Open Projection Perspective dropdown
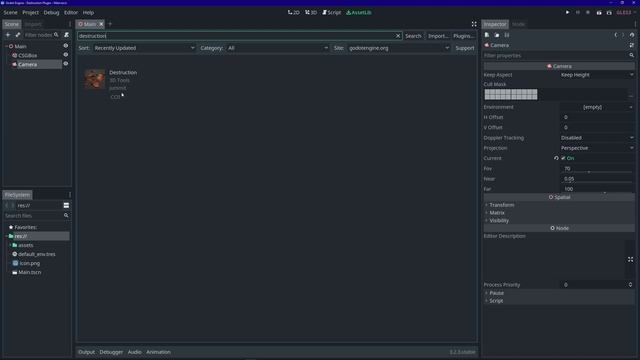The width and height of the screenshot is (640, 360). click(x=596, y=148)
